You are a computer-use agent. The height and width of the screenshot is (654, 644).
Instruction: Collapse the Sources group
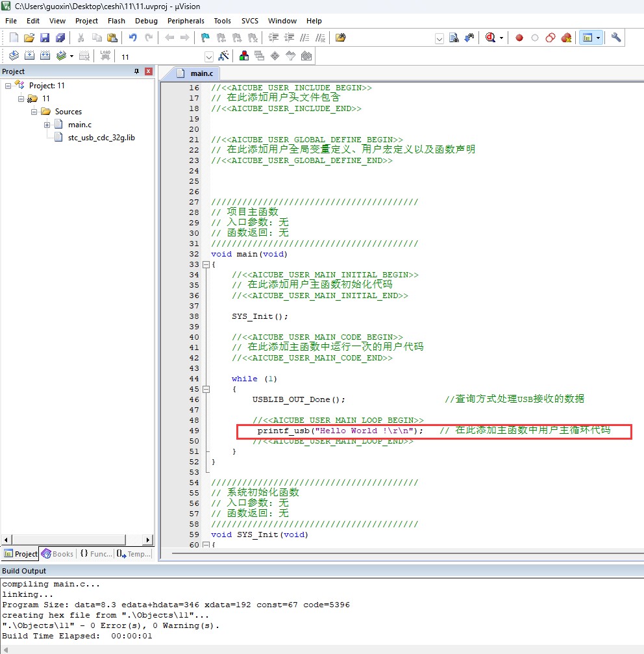tap(34, 112)
